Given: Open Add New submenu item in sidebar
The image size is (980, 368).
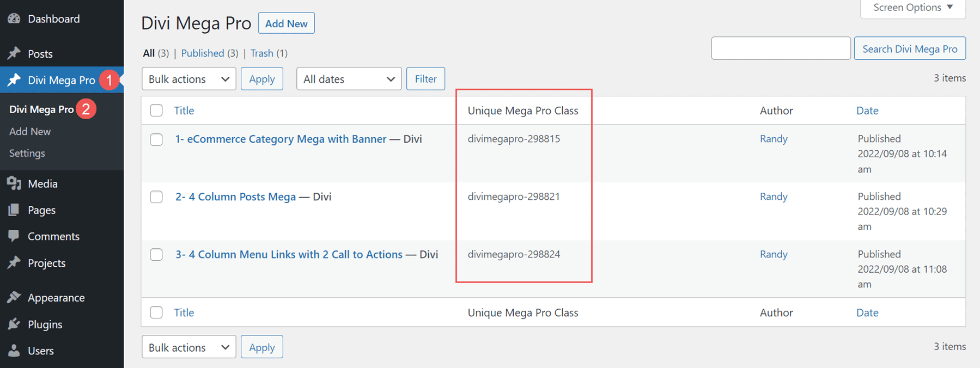Looking at the screenshot, I should pos(30,131).
